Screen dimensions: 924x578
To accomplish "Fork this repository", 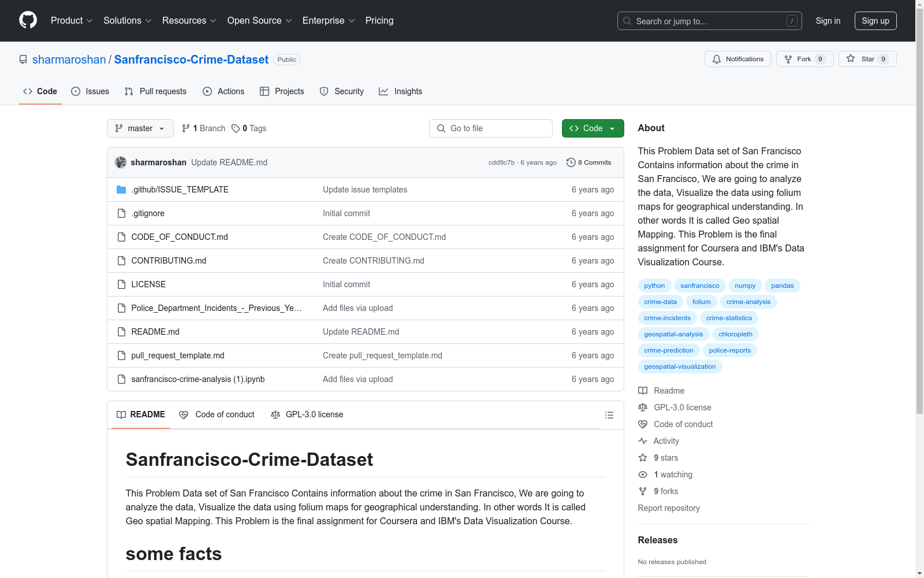I will pyautogui.click(x=805, y=59).
